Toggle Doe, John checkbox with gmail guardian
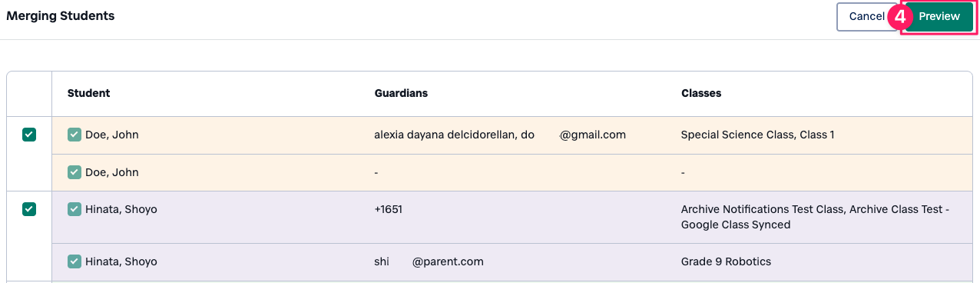This screenshot has height=283, width=980. [74, 135]
